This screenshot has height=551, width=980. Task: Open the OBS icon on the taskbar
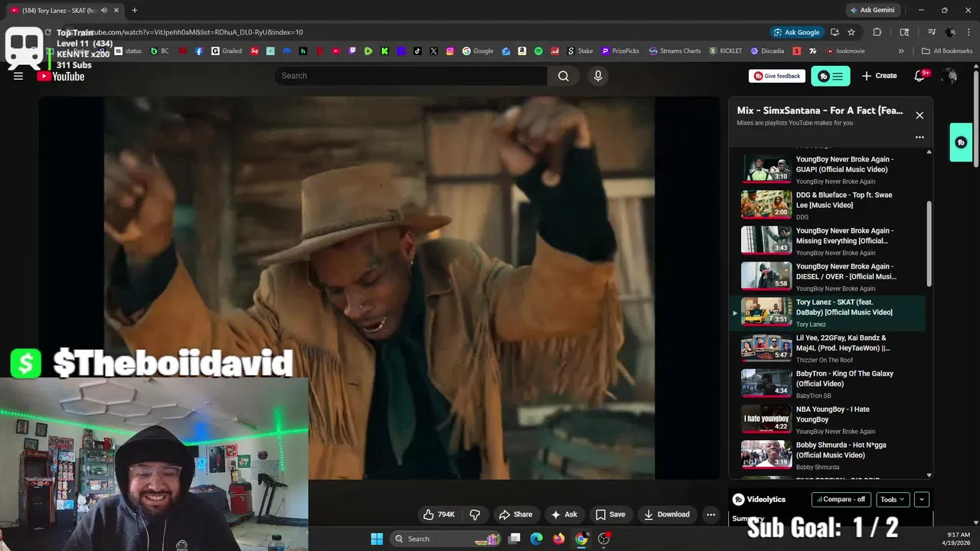pyautogui.click(x=603, y=539)
